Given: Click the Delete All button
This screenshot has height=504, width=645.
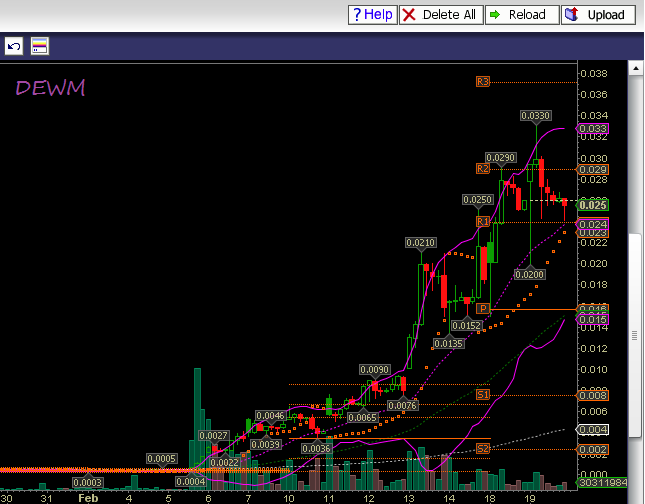Looking at the screenshot, I should [441, 15].
